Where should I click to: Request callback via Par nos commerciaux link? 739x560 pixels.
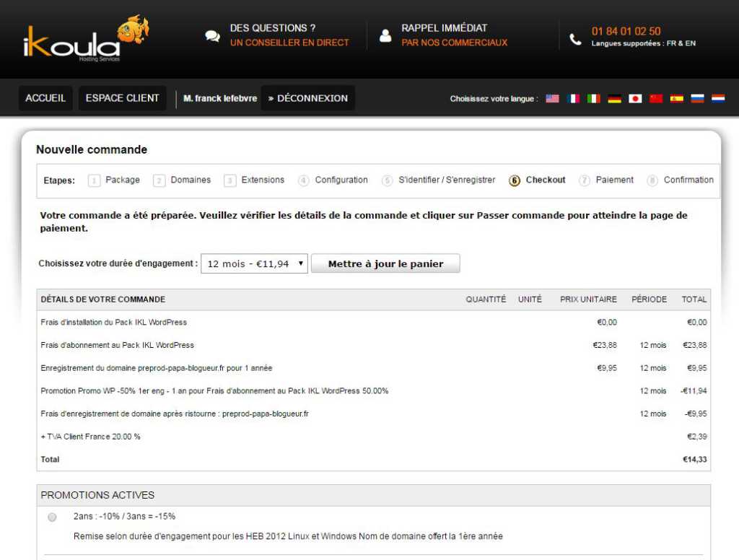click(454, 43)
